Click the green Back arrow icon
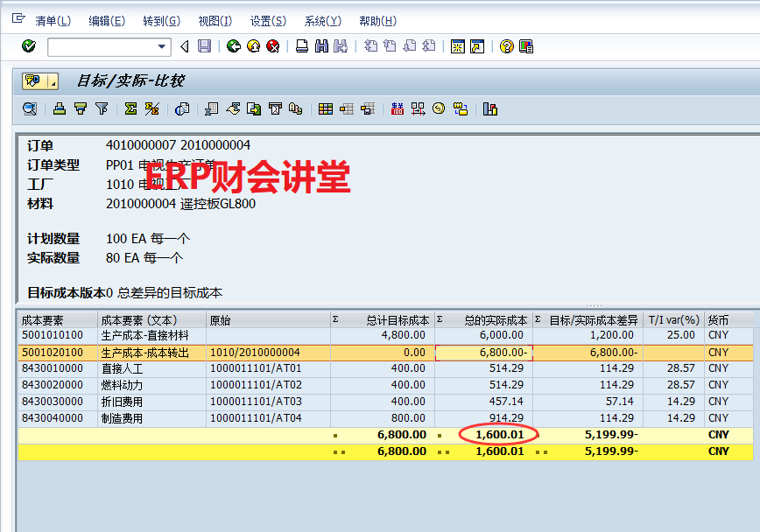The width and height of the screenshot is (760, 532). 233,46
